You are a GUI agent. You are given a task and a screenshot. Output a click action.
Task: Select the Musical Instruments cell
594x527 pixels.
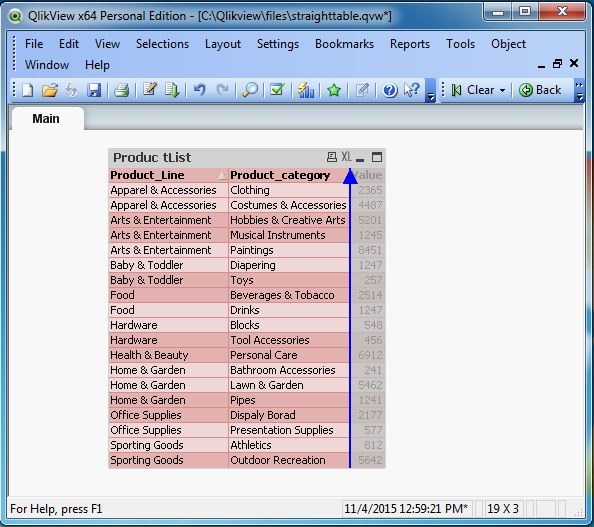tap(289, 235)
